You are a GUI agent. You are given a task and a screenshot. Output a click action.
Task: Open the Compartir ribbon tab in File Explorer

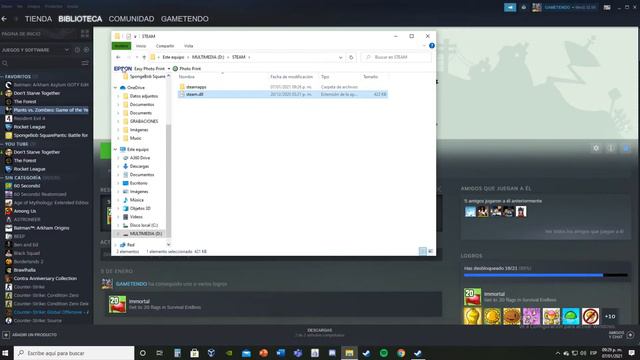click(165, 46)
